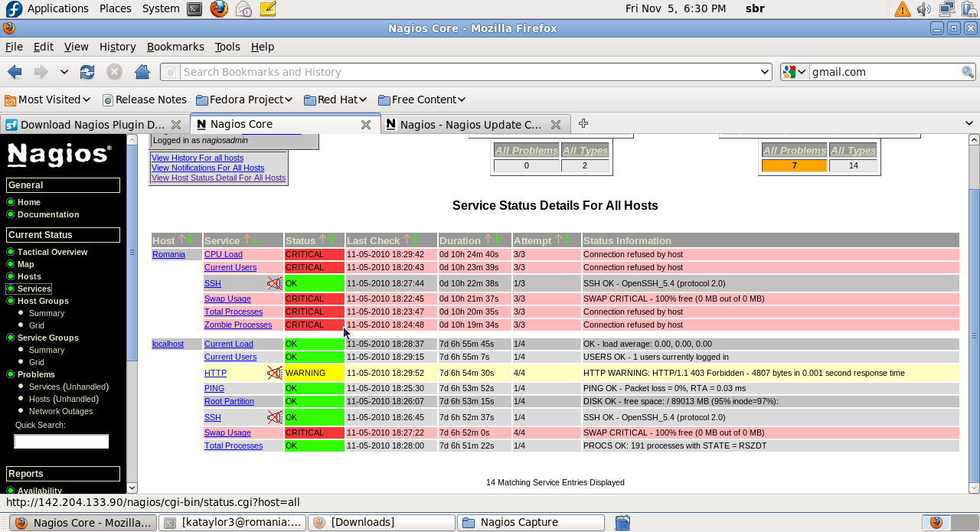Open the Bookmarks menu
Viewport: 980px width, 532px height.
tap(175, 47)
